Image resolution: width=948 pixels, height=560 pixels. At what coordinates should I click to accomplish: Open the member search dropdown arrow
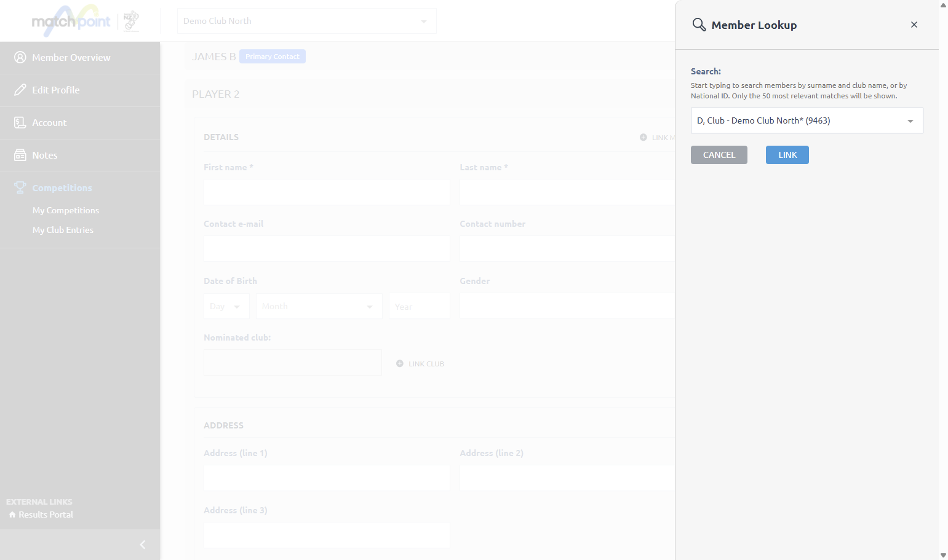(x=910, y=121)
